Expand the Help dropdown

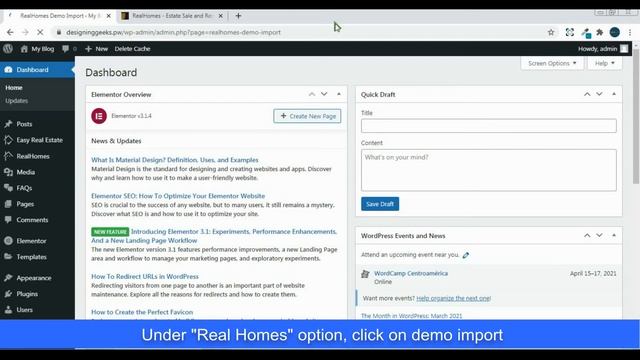pos(604,63)
